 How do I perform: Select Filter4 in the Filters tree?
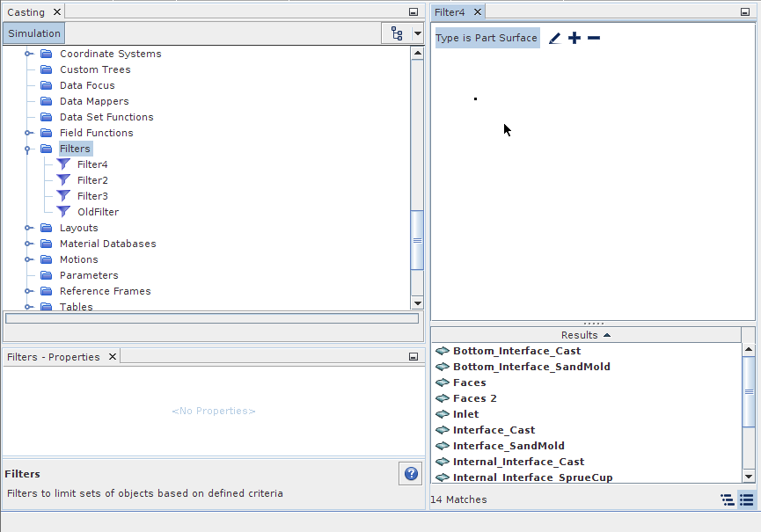(x=92, y=164)
